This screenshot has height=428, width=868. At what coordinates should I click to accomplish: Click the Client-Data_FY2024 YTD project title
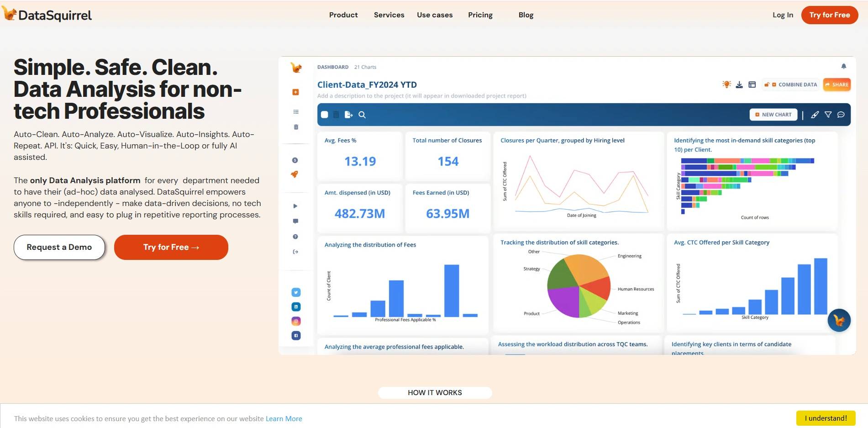pyautogui.click(x=367, y=85)
